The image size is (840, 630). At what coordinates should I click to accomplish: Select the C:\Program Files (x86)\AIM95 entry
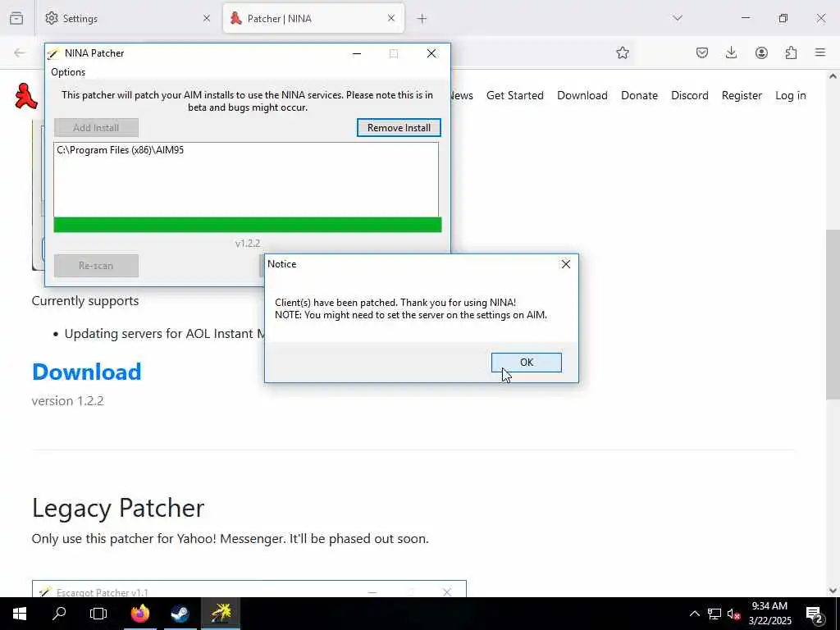coord(121,150)
